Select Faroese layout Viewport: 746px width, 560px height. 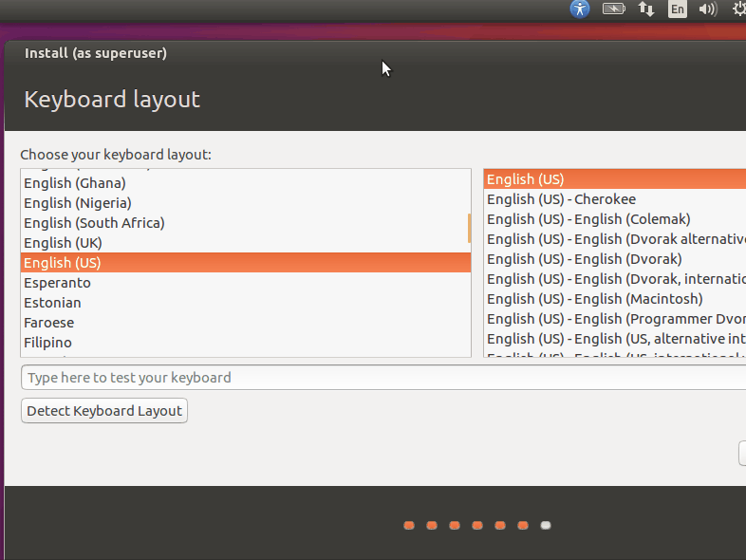pyautogui.click(x=246, y=323)
